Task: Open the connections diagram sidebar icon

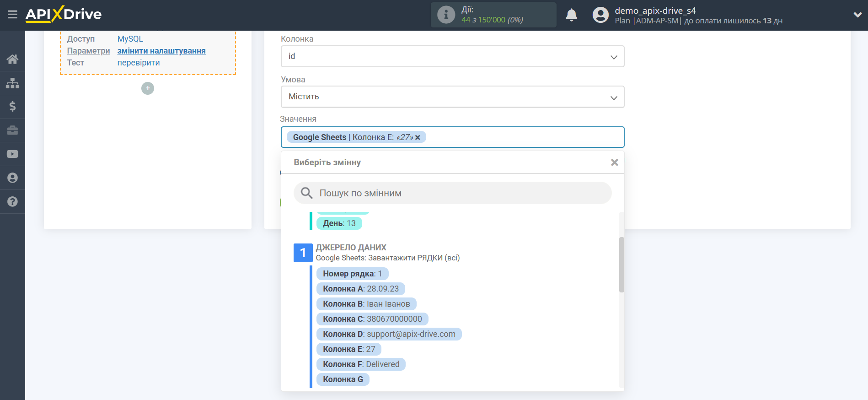Action: point(12,83)
